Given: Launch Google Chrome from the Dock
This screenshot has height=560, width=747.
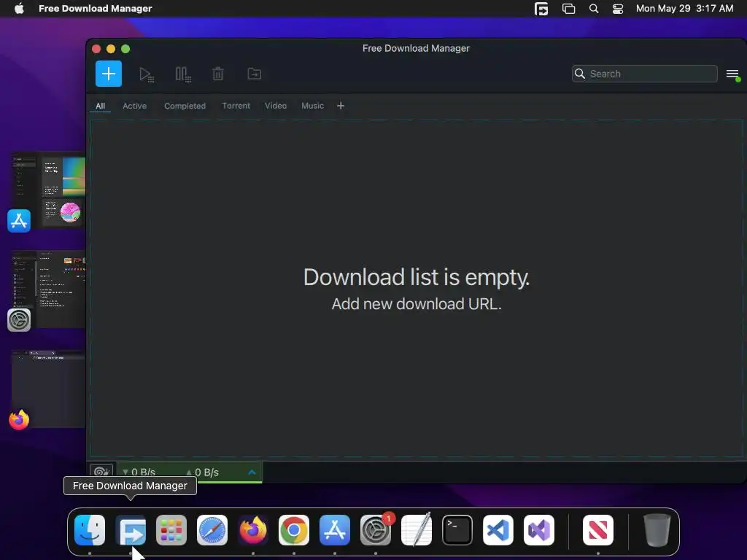Looking at the screenshot, I should [x=294, y=530].
